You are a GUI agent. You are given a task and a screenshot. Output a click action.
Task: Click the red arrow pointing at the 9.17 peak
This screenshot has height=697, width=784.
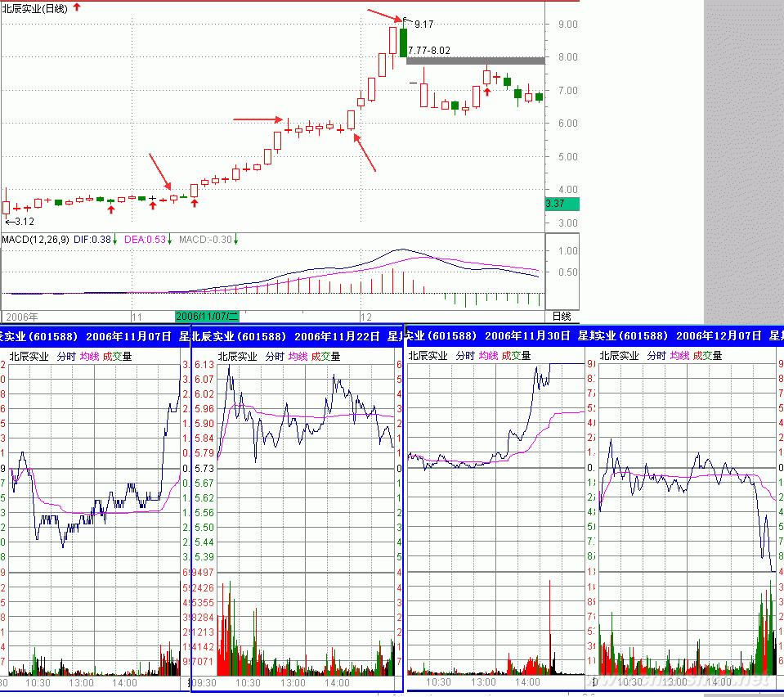click(383, 14)
